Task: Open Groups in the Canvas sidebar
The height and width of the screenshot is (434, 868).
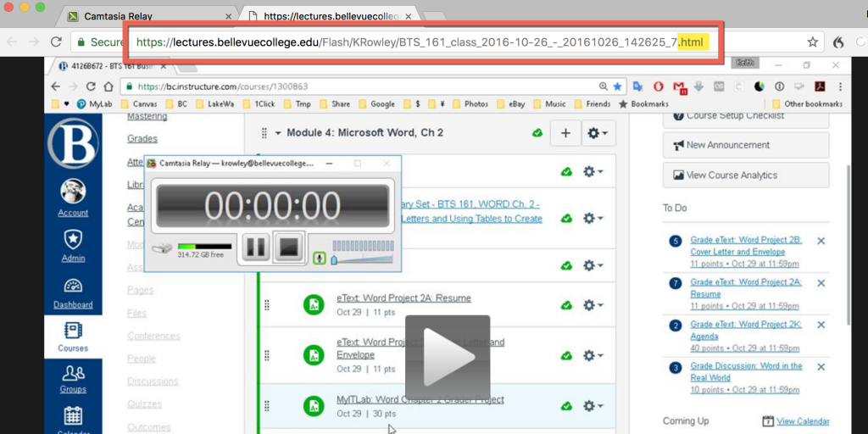Action: pyautogui.click(x=73, y=379)
